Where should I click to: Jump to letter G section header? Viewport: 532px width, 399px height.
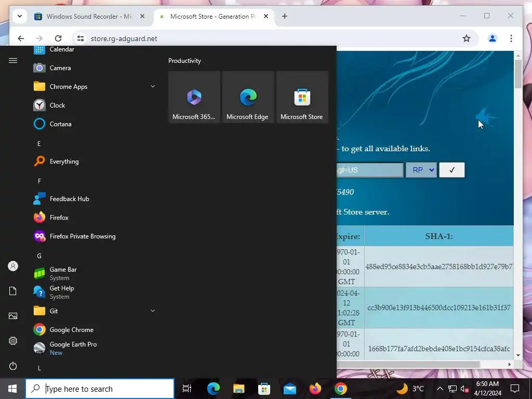(x=39, y=256)
